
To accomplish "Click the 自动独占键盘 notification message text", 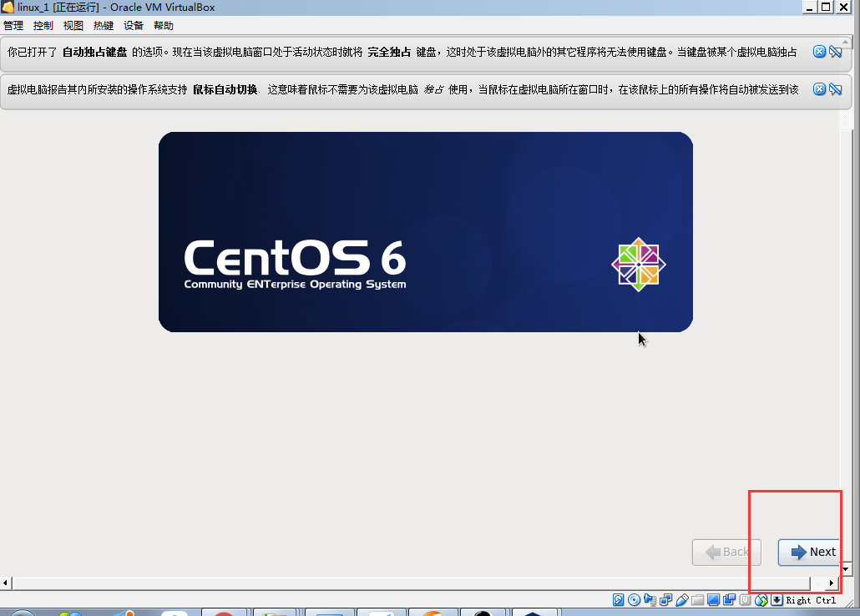I will pos(402,52).
